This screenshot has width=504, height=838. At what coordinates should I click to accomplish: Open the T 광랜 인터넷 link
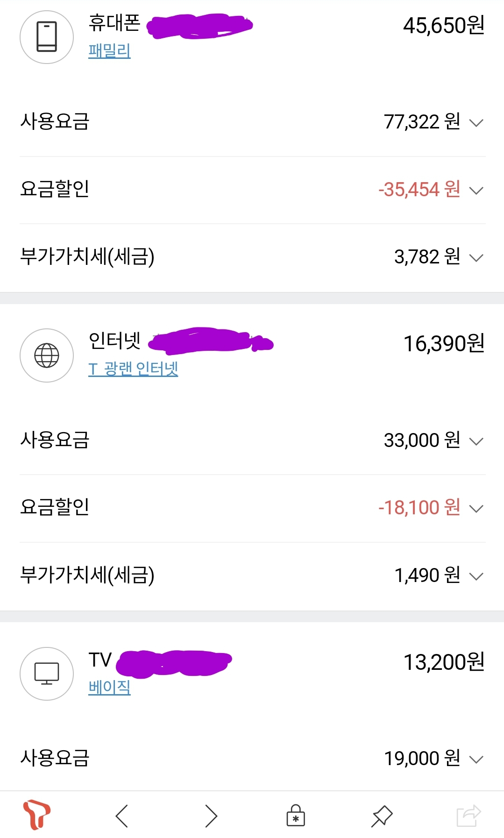tap(133, 369)
